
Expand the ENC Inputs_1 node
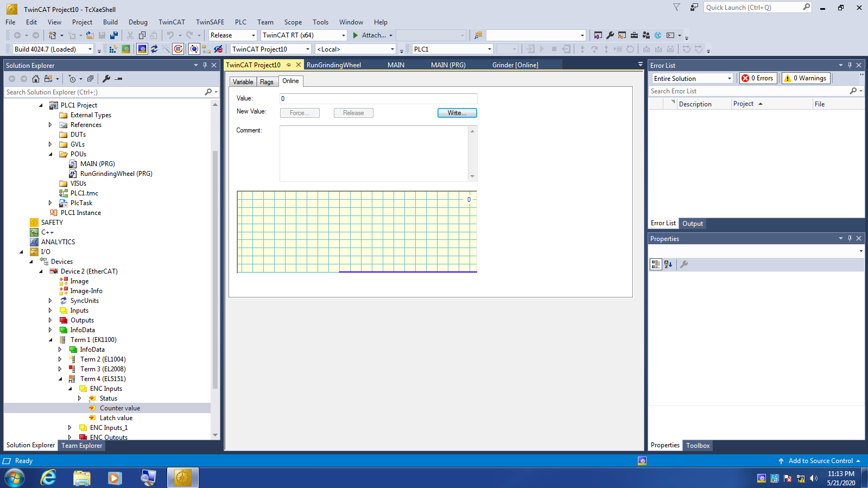(70, 428)
